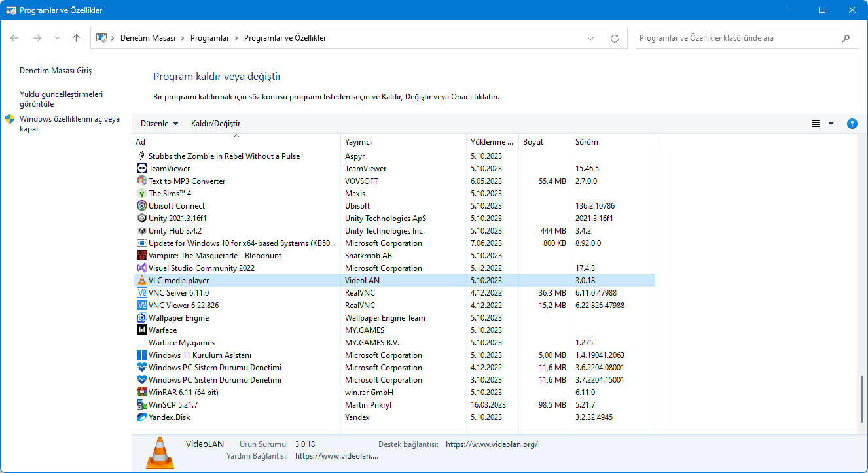Click the Warface icon

[141, 330]
